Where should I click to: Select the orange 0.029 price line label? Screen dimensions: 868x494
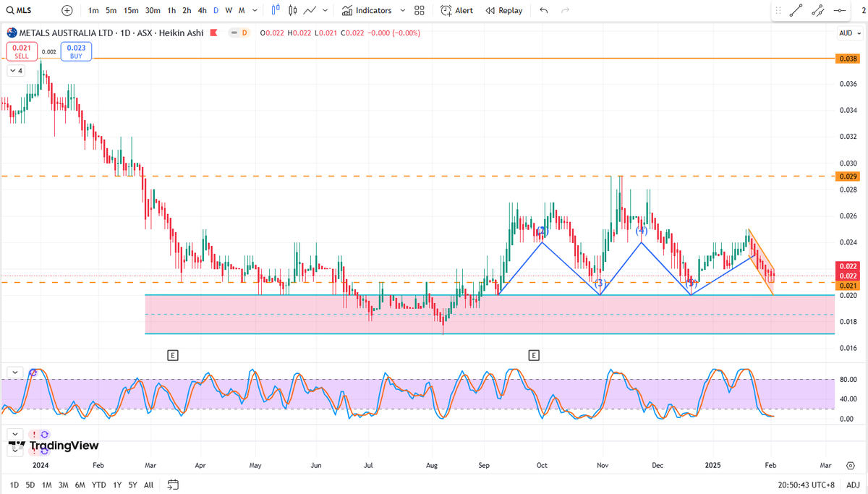[846, 176]
